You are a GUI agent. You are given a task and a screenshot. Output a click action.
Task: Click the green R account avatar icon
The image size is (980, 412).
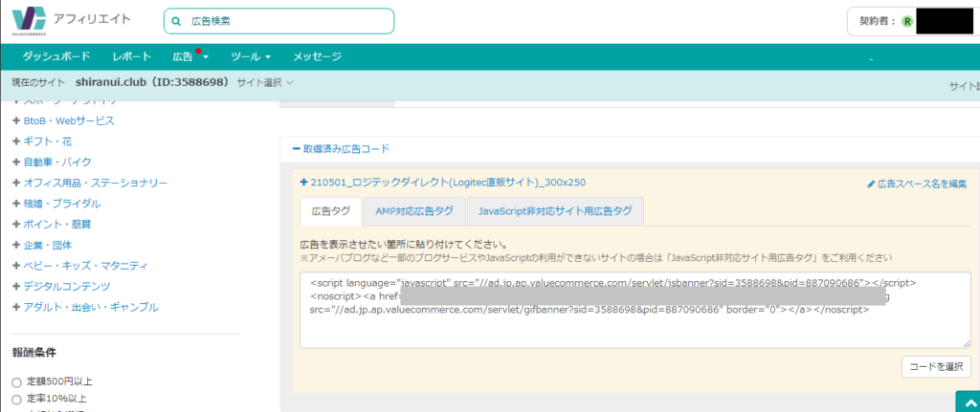906,21
